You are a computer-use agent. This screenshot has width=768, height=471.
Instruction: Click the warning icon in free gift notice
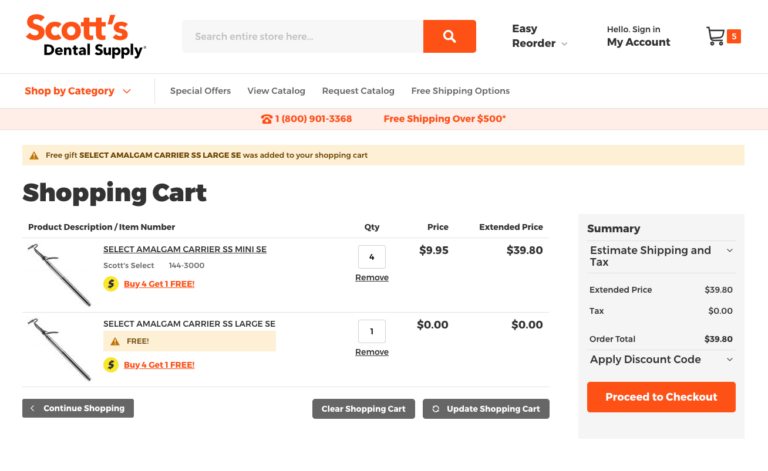click(x=34, y=156)
